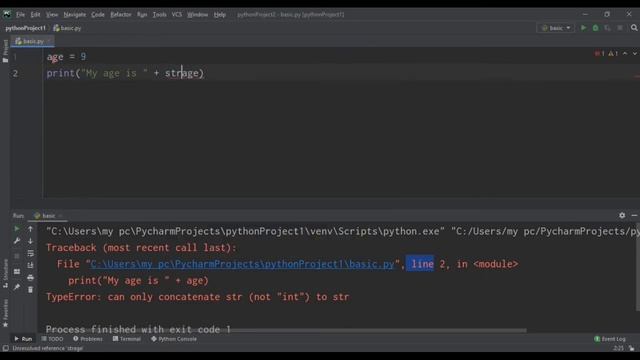
Task: Open the Project tool window sidebar
Action: (5, 51)
